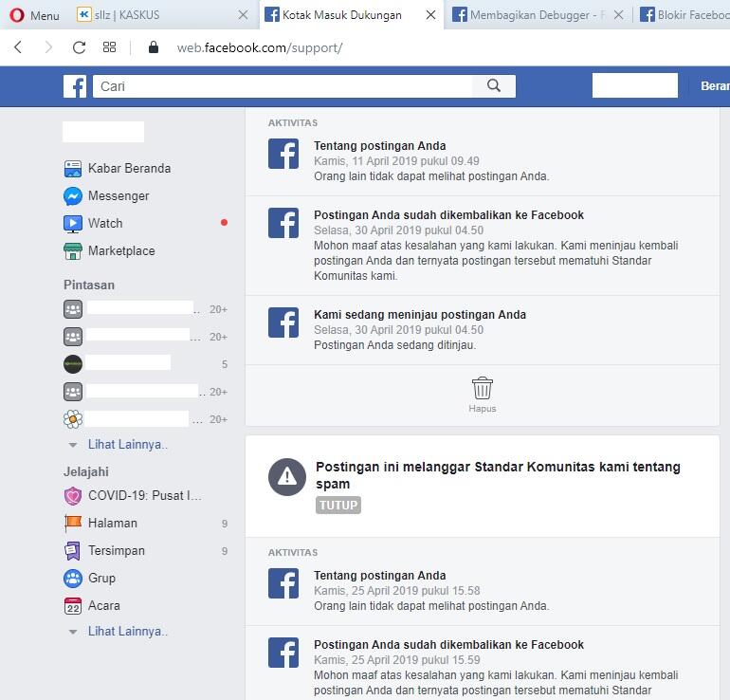Open Kabar Beranda news feed icon
This screenshot has width=730, height=700.
[x=73, y=169]
